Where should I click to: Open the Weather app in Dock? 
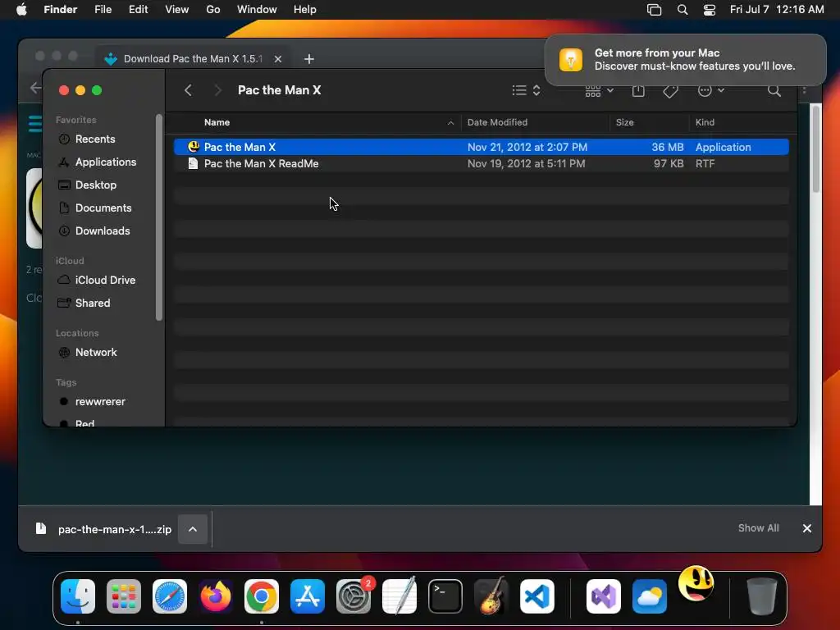coord(650,596)
